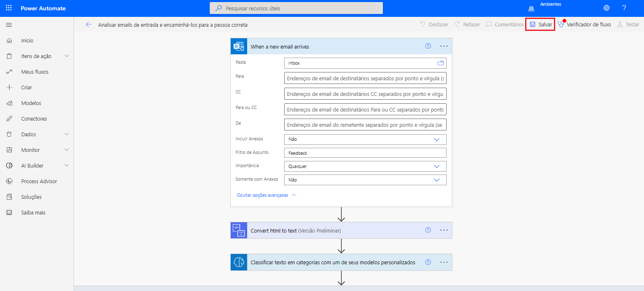Click the Pesquisar recursos úteis search box

click(296, 8)
